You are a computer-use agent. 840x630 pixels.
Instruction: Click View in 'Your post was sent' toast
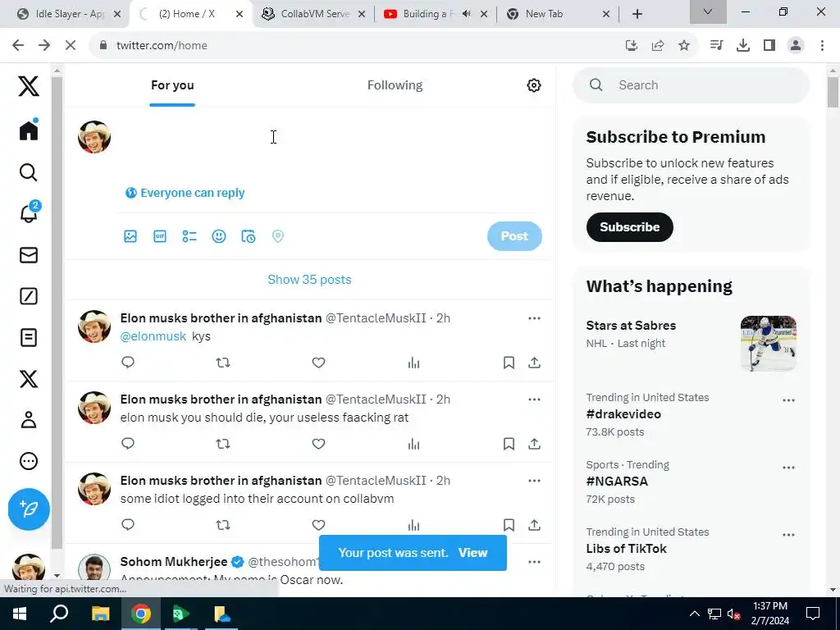[472, 553]
